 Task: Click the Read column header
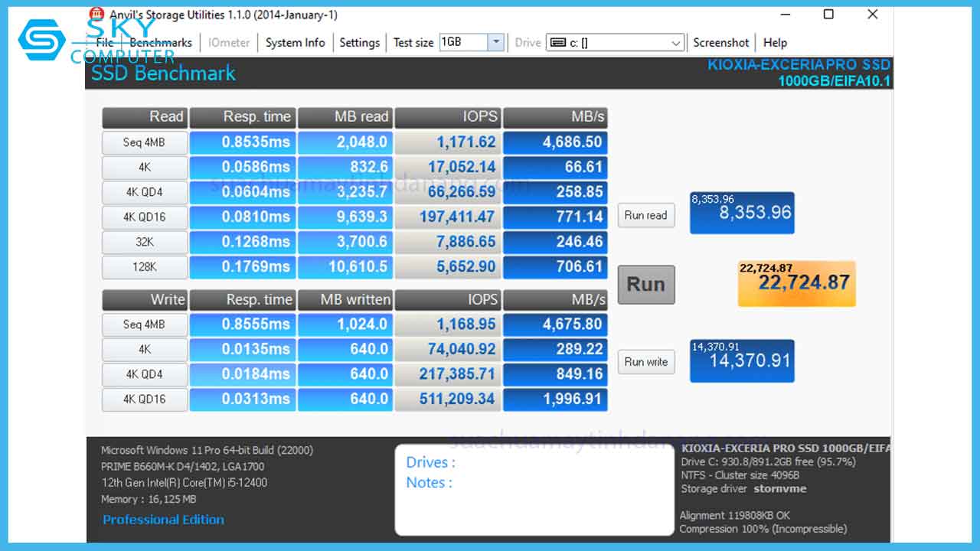coord(145,117)
